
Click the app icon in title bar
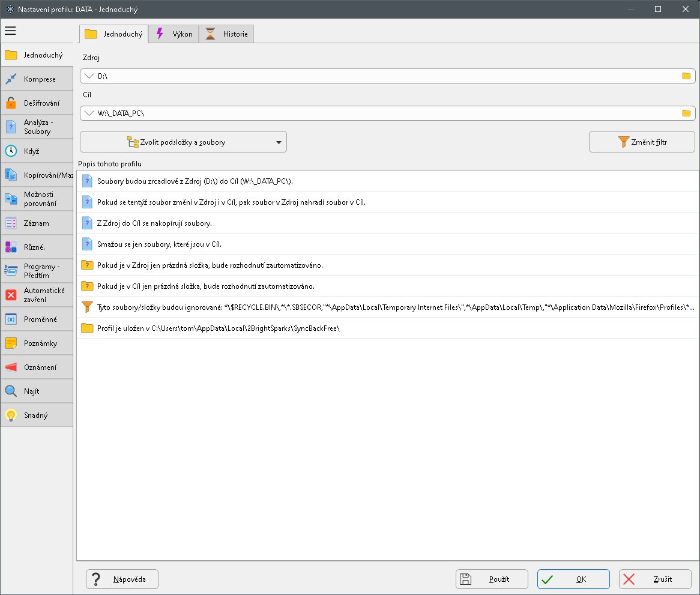(x=10, y=9)
